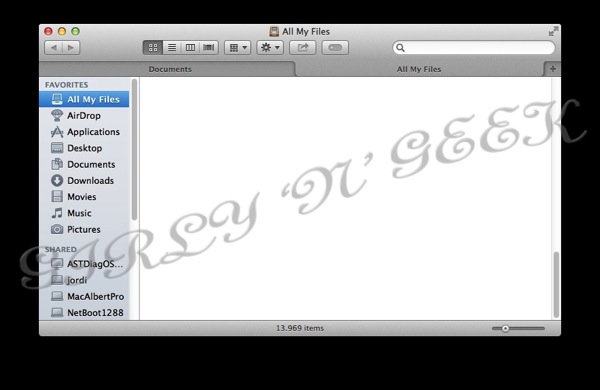The width and height of the screenshot is (600, 390).
Task: Open Movies folder in sidebar
Action: click(84, 197)
